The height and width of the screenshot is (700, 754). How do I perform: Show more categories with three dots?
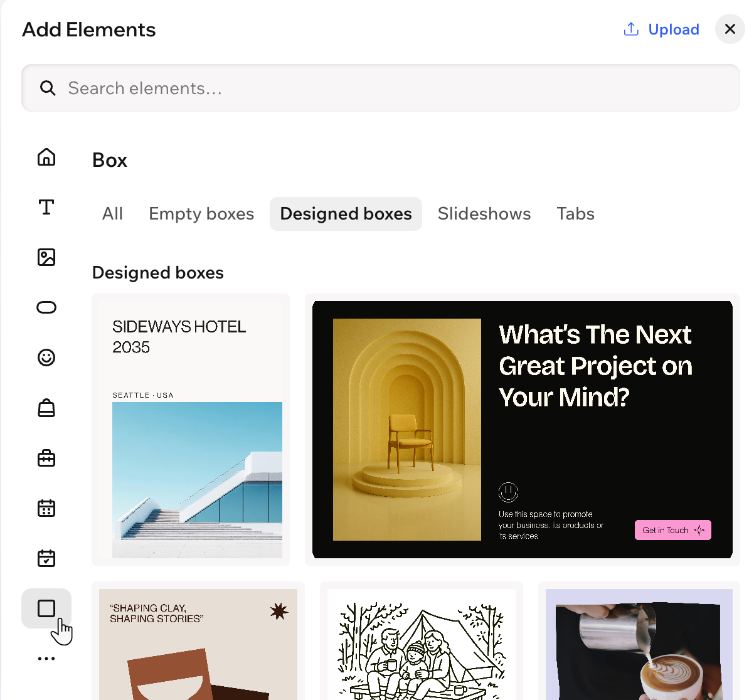(46, 659)
